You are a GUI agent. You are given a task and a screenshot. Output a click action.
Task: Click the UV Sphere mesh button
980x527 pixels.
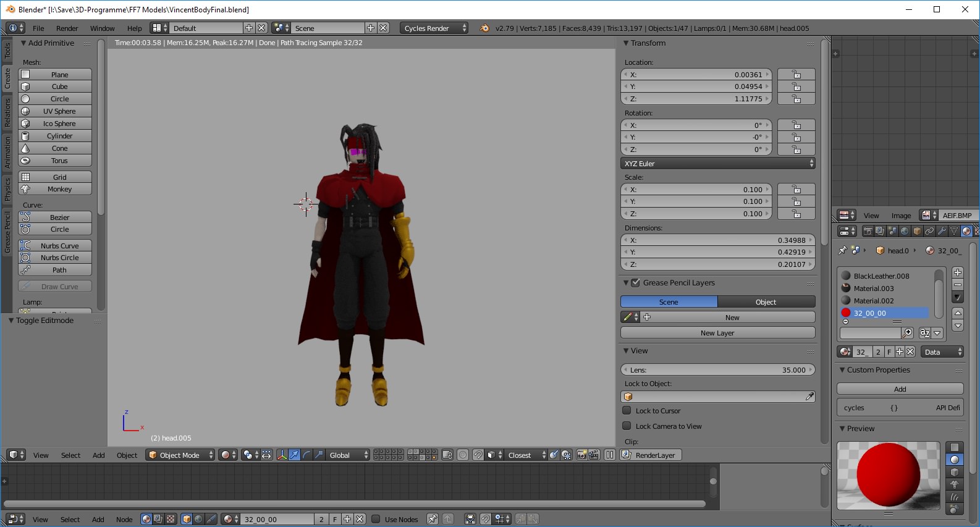click(55, 111)
